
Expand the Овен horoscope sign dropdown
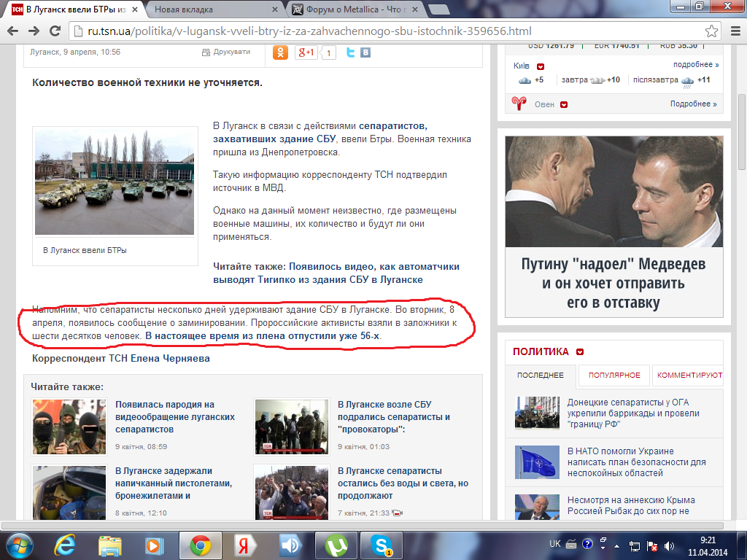point(563,104)
